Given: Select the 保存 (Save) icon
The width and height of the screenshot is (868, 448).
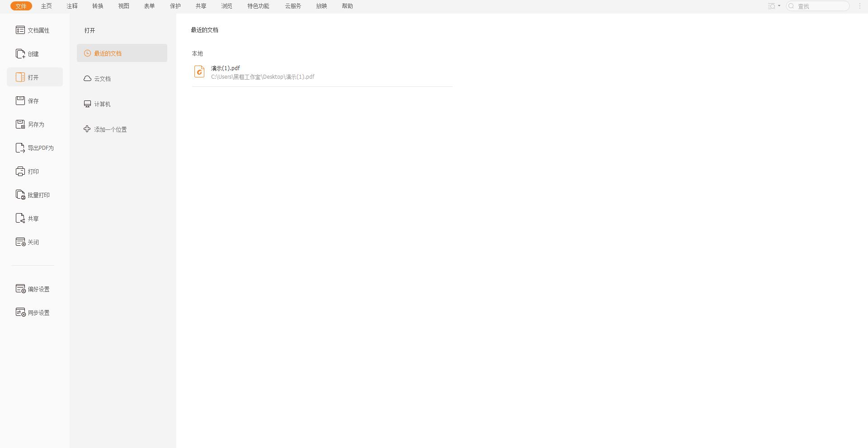Looking at the screenshot, I should click(x=20, y=100).
